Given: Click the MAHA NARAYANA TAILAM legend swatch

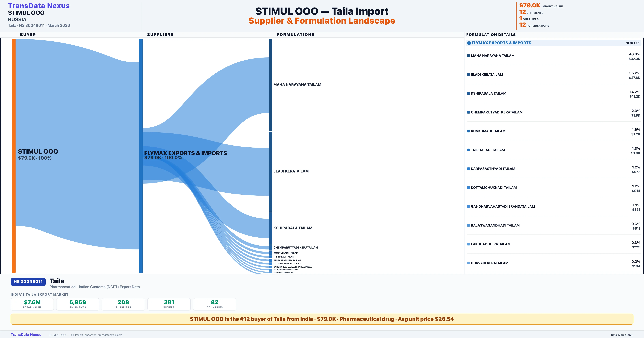Looking at the screenshot, I should pyautogui.click(x=469, y=56).
